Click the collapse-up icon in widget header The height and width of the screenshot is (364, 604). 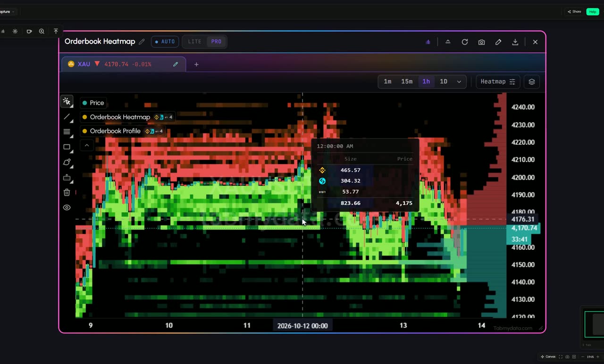click(448, 42)
